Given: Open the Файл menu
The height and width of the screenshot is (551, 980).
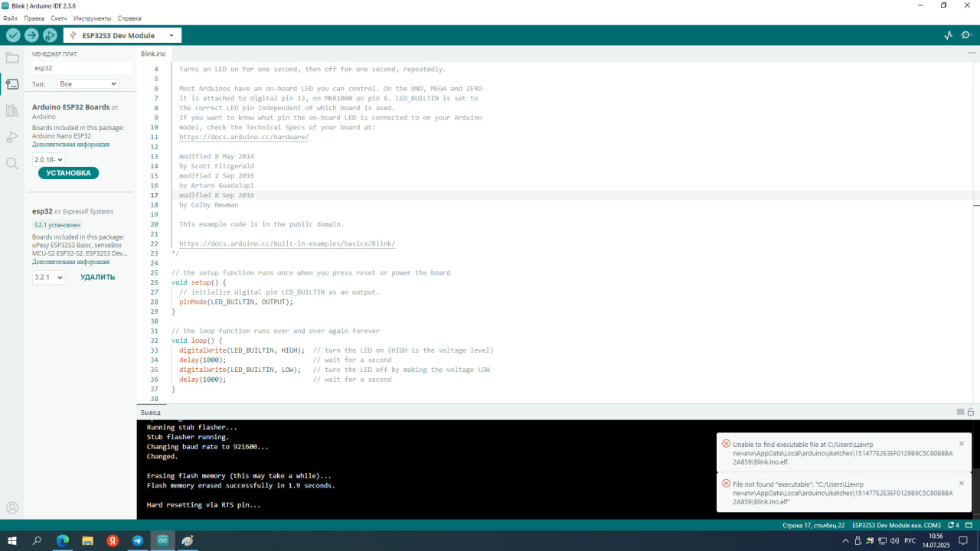Looking at the screenshot, I should tap(10, 18).
